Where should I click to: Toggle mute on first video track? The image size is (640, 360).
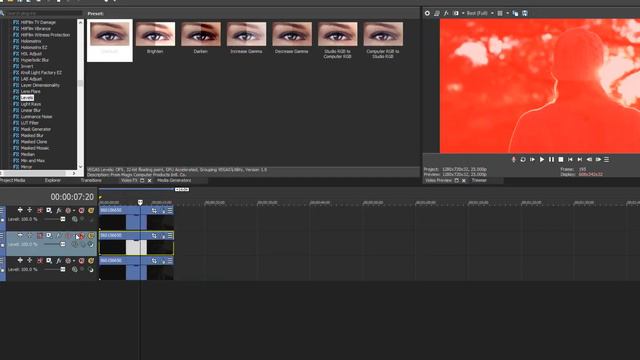point(81,211)
